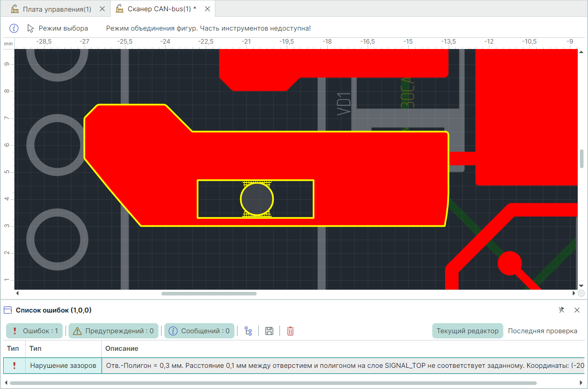Toggle the Сообщений : 0 filter
588x389 pixels.
(199, 331)
